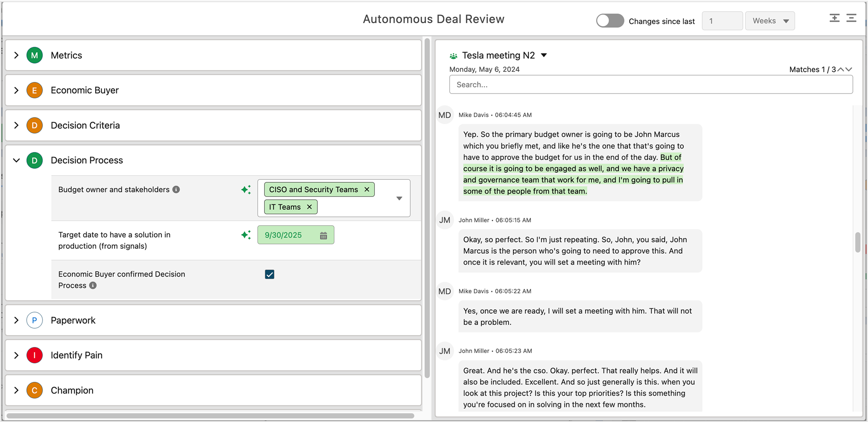
Task: Click the transcript Search field
Action: pyautogui.click(x=651, y=85)
